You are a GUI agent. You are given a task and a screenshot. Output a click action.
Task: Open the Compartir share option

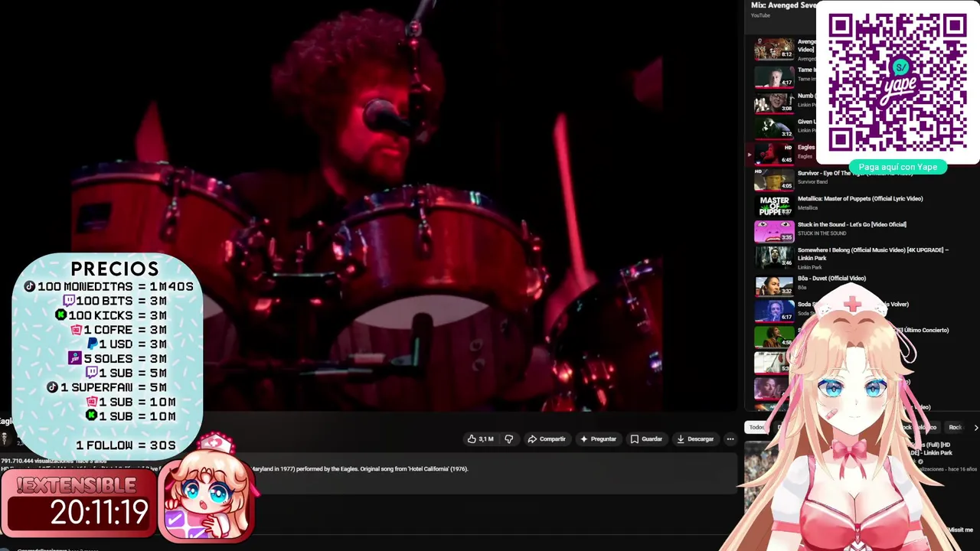(x=547, y=439)
